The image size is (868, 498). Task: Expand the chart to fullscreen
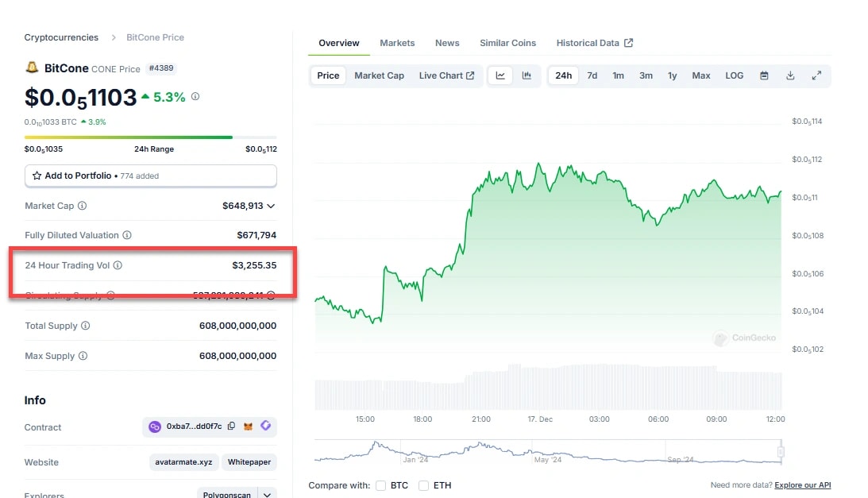[x=816, y=75]
